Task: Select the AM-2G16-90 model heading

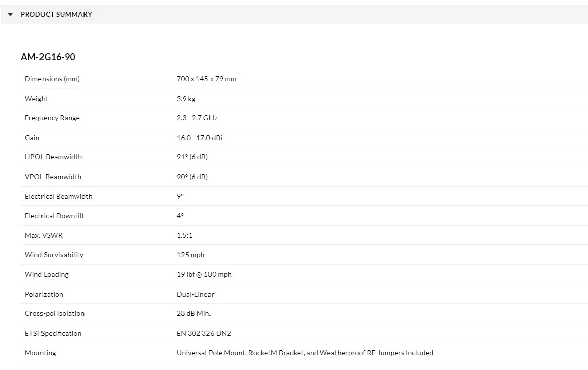Action: point(48,57)
